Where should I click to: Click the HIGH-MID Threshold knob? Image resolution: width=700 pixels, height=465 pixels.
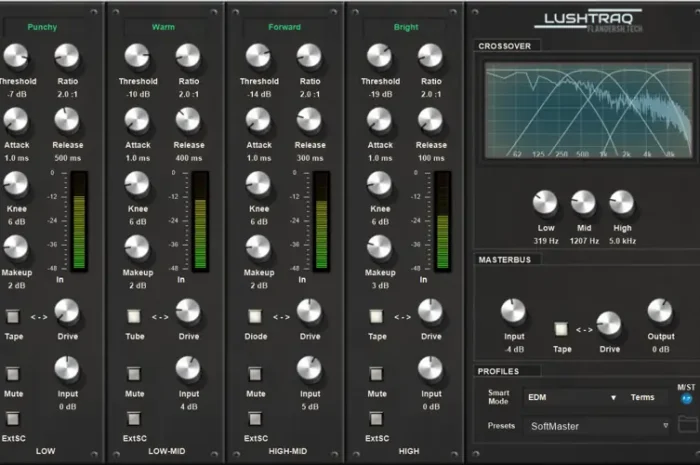(x=258, y=56)
